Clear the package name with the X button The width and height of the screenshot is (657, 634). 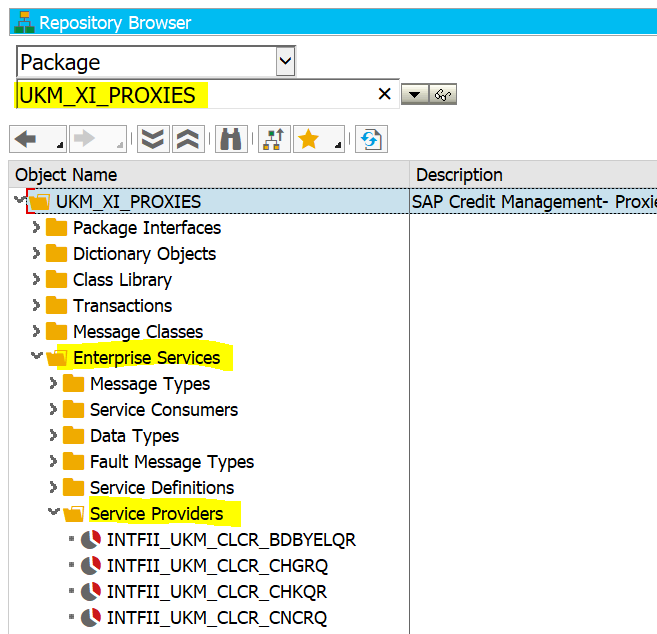(x=384, y=94)
